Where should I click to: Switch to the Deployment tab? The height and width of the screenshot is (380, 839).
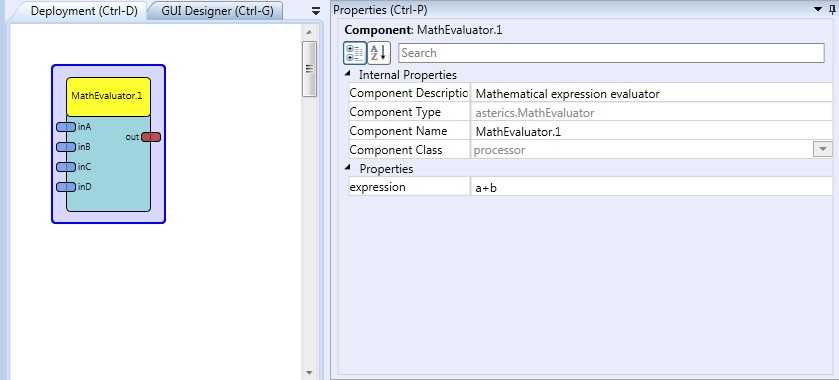84,11
